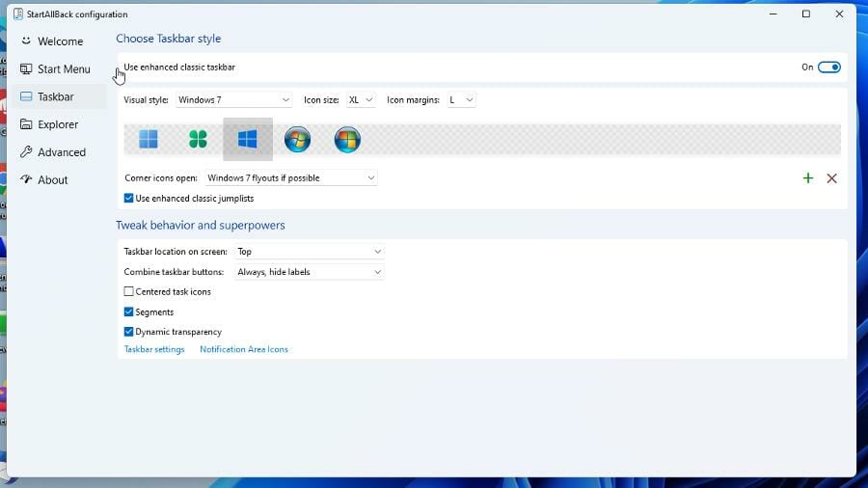This screenshot has width=868, height=488.
Task: Remove start button image with red X
Action: click(831, 178)
